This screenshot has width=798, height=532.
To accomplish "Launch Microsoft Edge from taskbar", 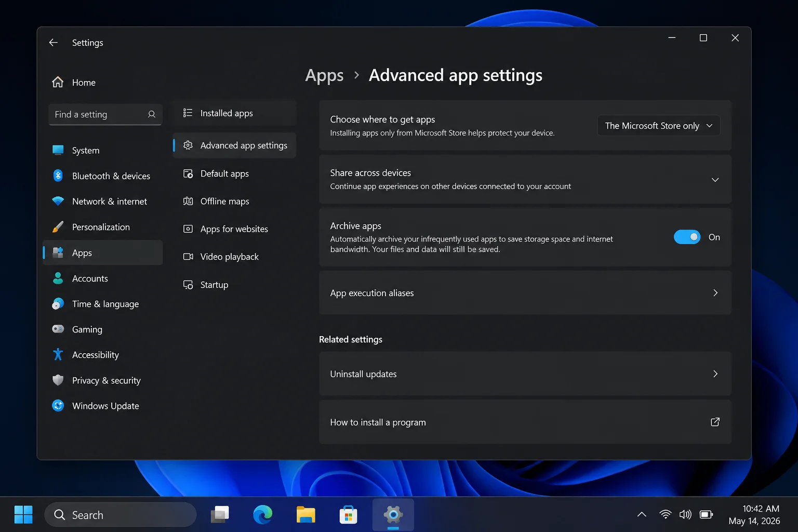I will coord(263,514).
